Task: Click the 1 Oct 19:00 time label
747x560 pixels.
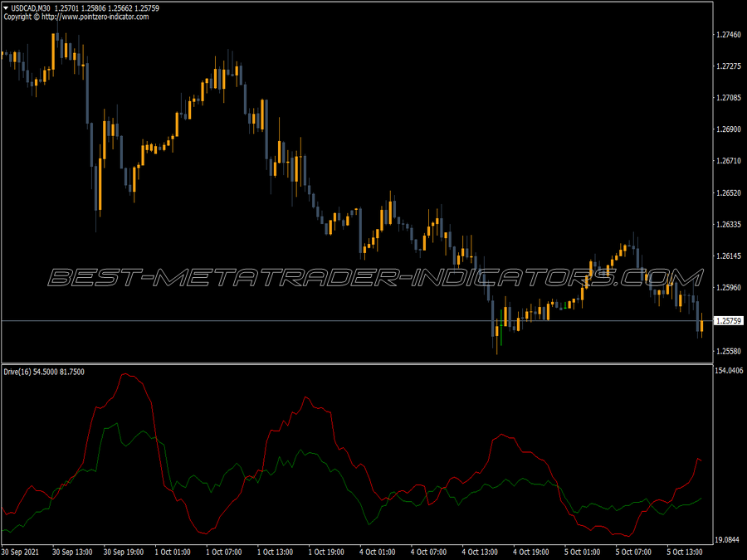Action: click(326, 552)
